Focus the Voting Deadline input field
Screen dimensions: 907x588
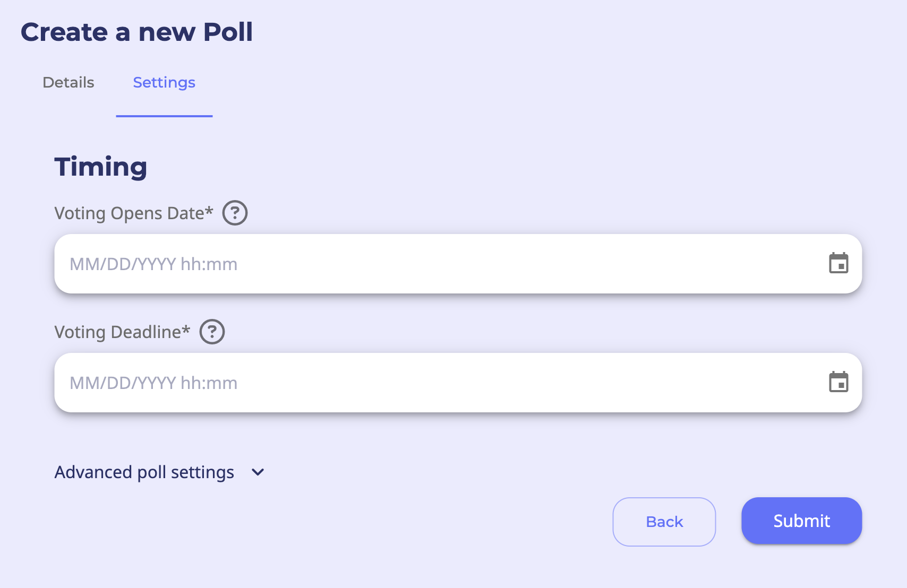pos(457,383)
